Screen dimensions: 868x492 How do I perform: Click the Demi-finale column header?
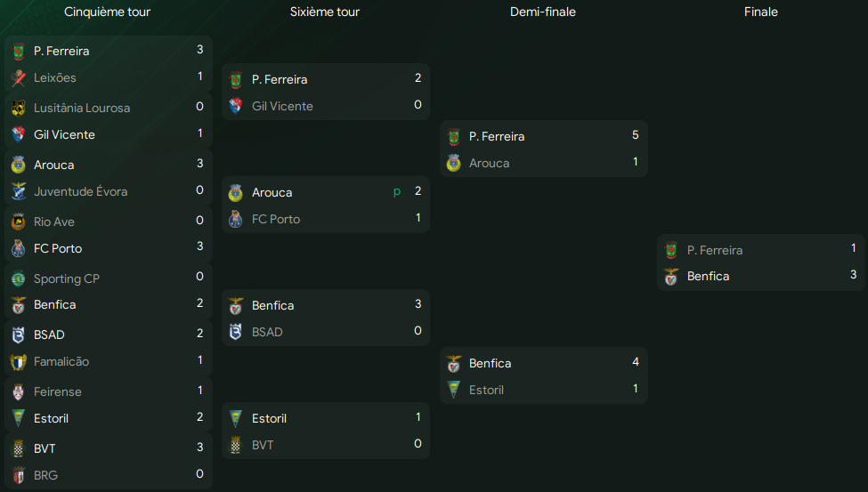point(542,12)
